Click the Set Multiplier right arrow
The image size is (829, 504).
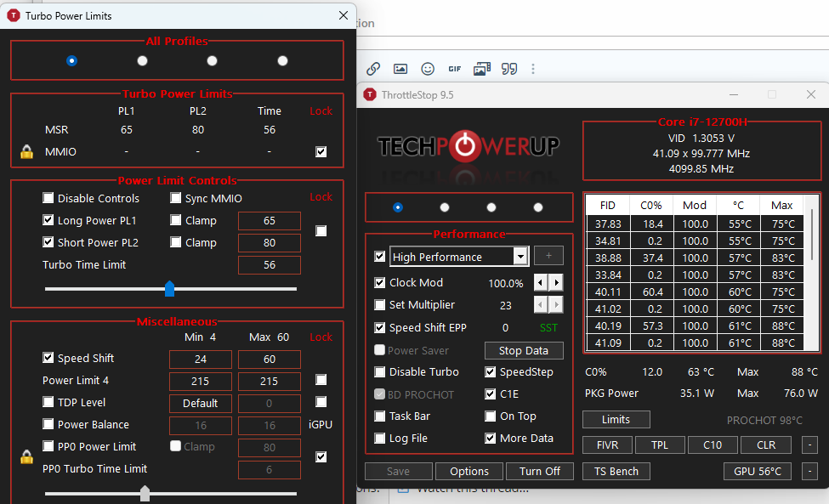click(x=556, y=305)
